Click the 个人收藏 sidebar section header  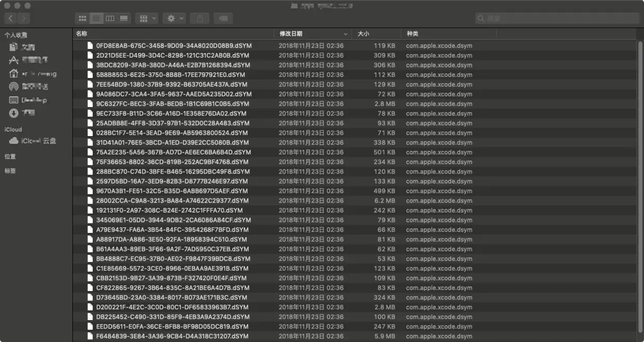tap(16, 35)
